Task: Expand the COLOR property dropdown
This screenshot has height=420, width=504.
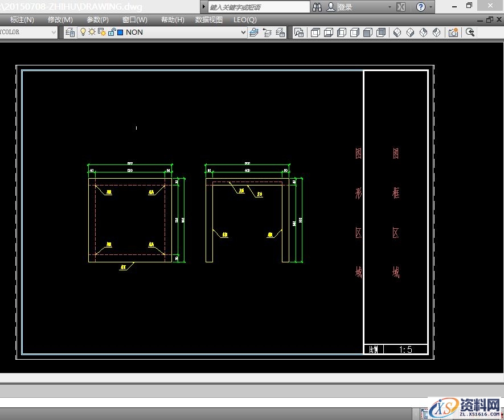Action: point(54,32)
